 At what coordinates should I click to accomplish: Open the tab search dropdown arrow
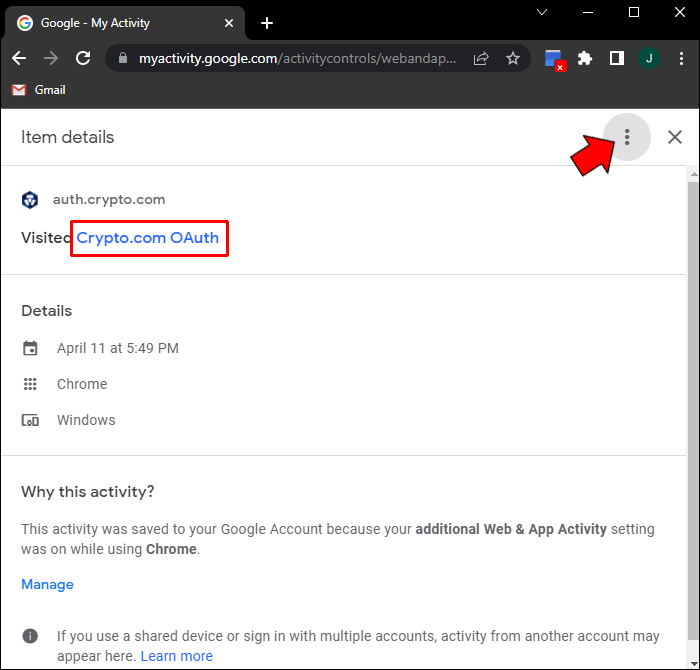click(x=542, y=12)
